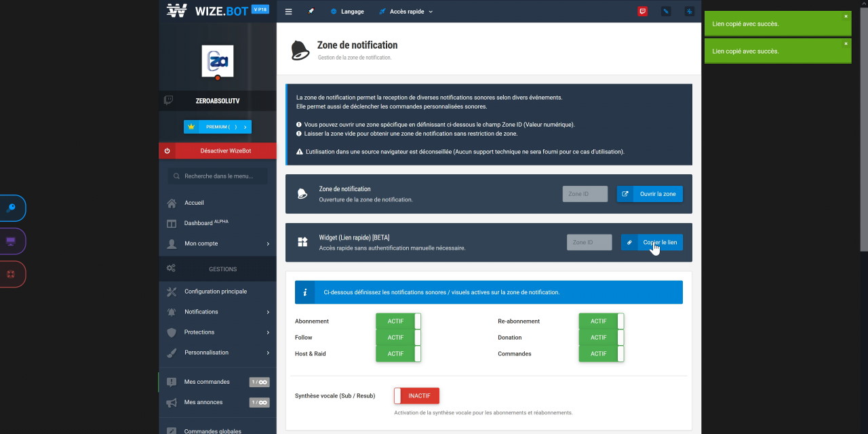The image size is (868, 434).
Task: Click the blue key side tab
Action: click(12, 208)
